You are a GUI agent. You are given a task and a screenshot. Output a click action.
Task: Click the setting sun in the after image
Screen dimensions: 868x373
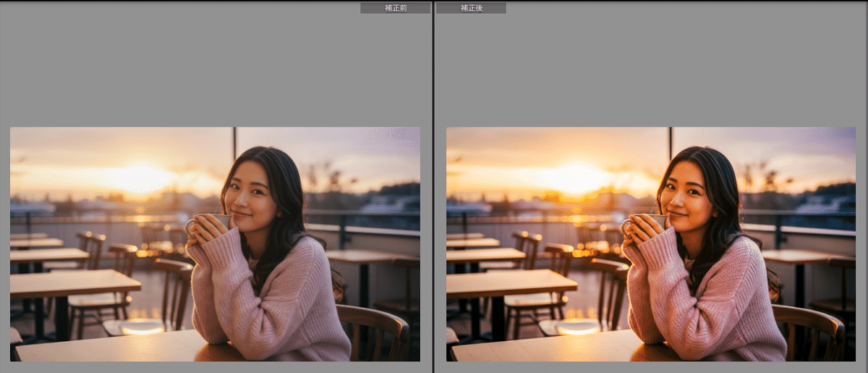(x=575, y=177)
